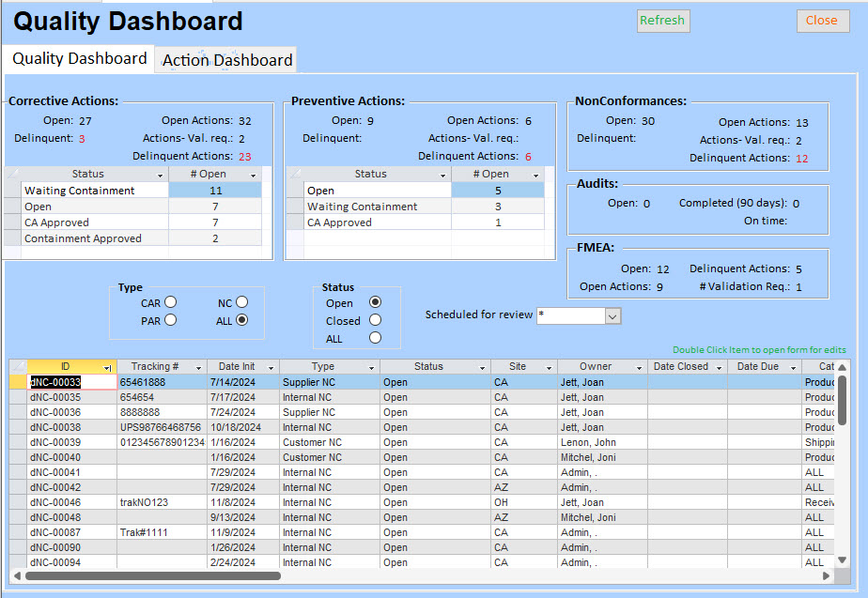Select the ALL status radio button
The width and height of the screenshot is (868, 598).
(376, 338)
